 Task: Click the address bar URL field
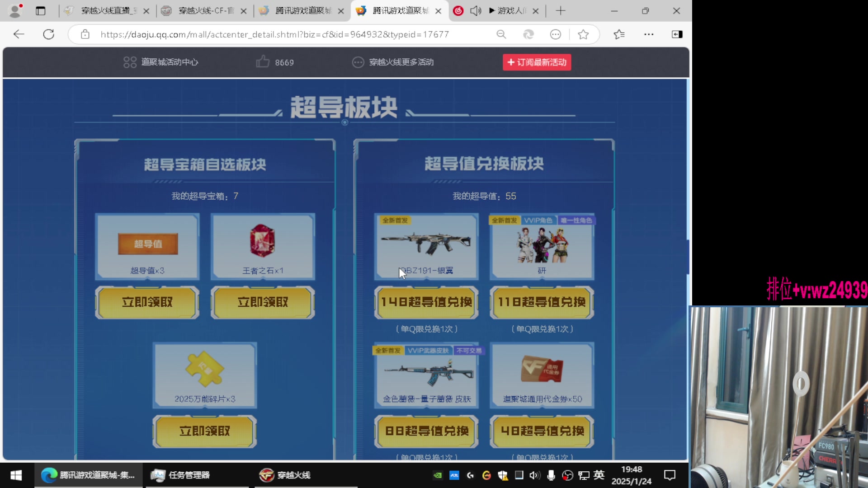pos(275,34)
